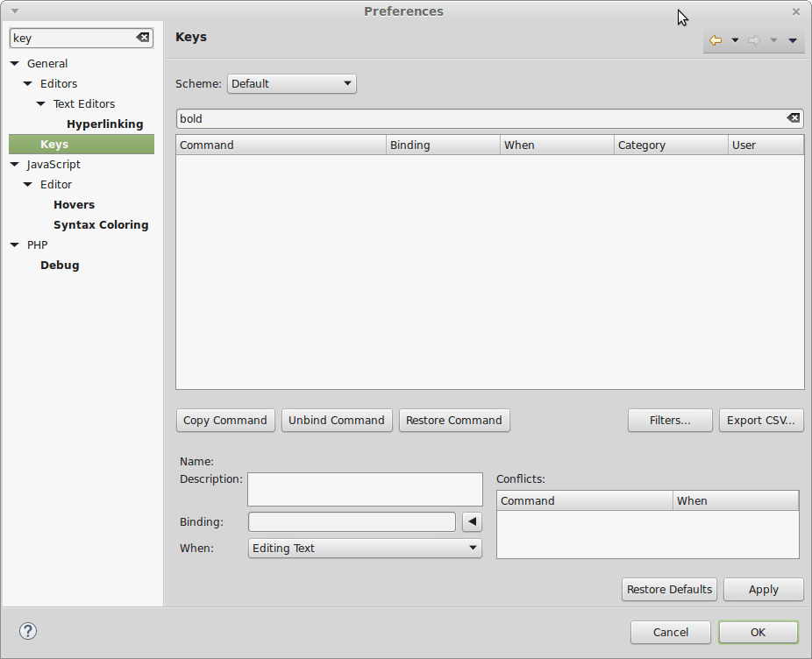The image size is (812, 659).
Task: Collapse the JavaScript tree node
Action: pyautogui.click(x=15, y=165)
